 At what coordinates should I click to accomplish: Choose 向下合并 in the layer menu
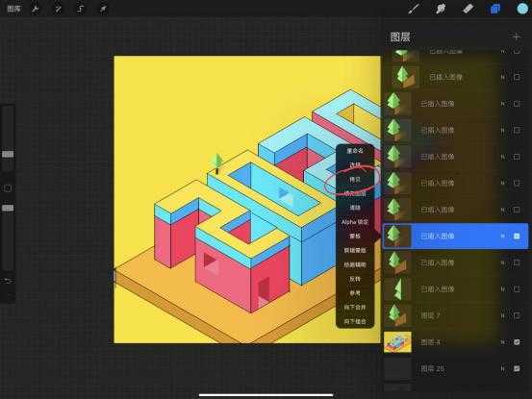[355, 307]
